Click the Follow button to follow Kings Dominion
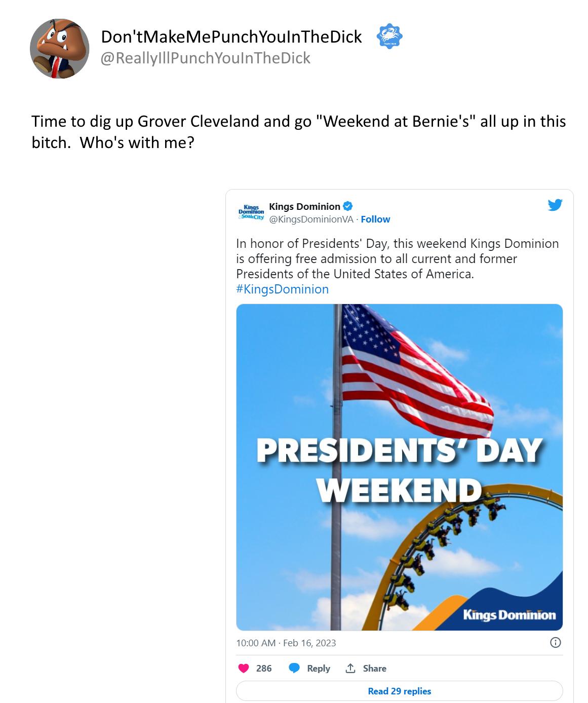The height and width of the screenshot is (703, 588). click(x=375, y=219)
